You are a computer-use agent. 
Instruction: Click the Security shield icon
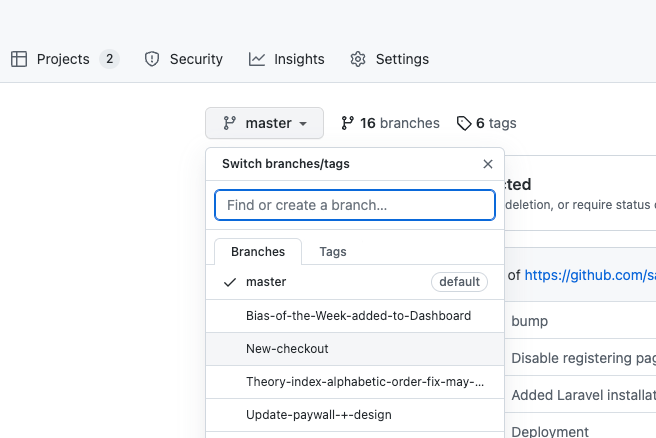click(x=152, y=59)
